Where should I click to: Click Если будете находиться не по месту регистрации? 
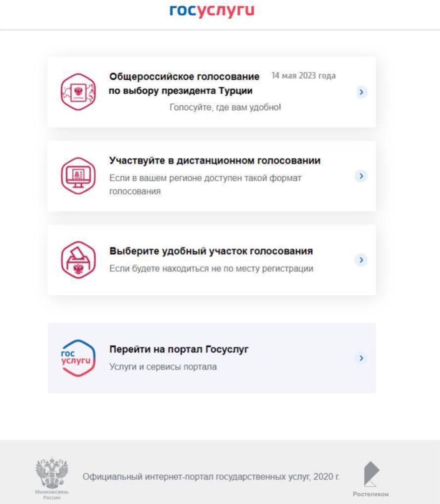(211, 269)
